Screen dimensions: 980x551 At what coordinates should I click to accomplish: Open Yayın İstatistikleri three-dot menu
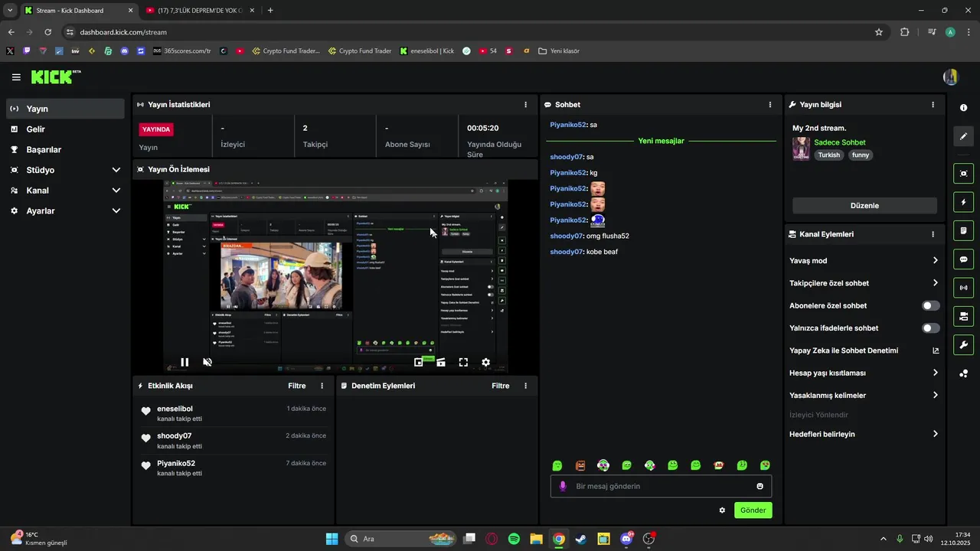point(525,105)
